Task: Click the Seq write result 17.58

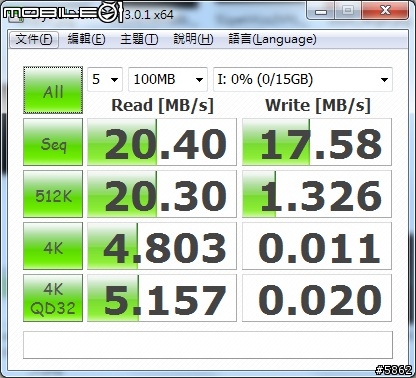Action: (317, 142)
